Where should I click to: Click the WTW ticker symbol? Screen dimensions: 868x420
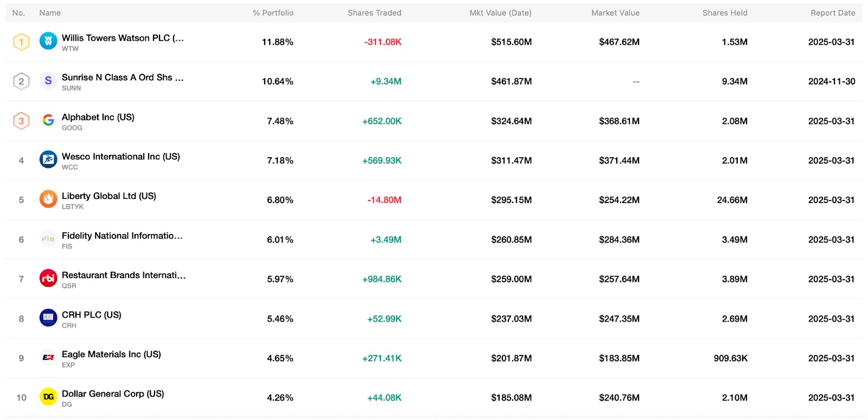coord(70,49)
